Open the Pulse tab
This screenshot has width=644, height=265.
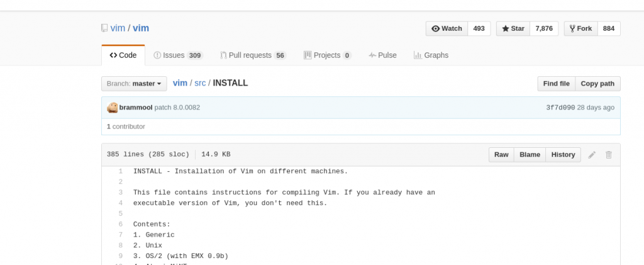pyautogui.click(x=382, y=55)
